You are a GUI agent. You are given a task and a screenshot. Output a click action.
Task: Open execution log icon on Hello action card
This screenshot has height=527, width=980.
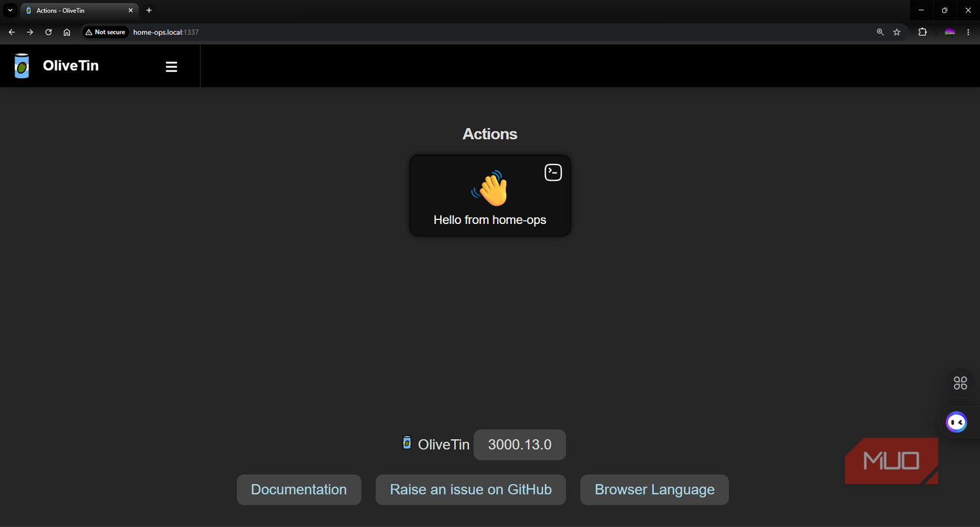[x=553, y=172]
